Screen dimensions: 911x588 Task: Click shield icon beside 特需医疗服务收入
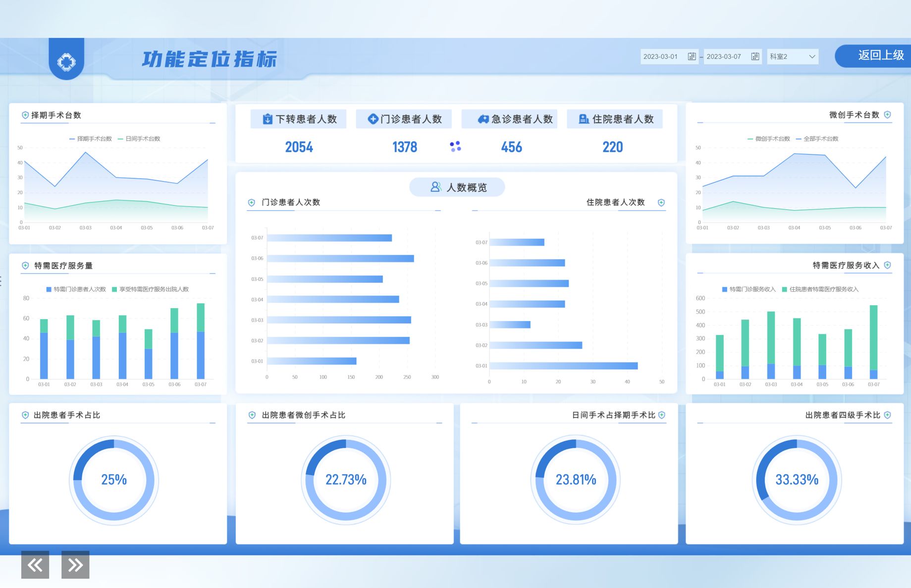(888, 265)
